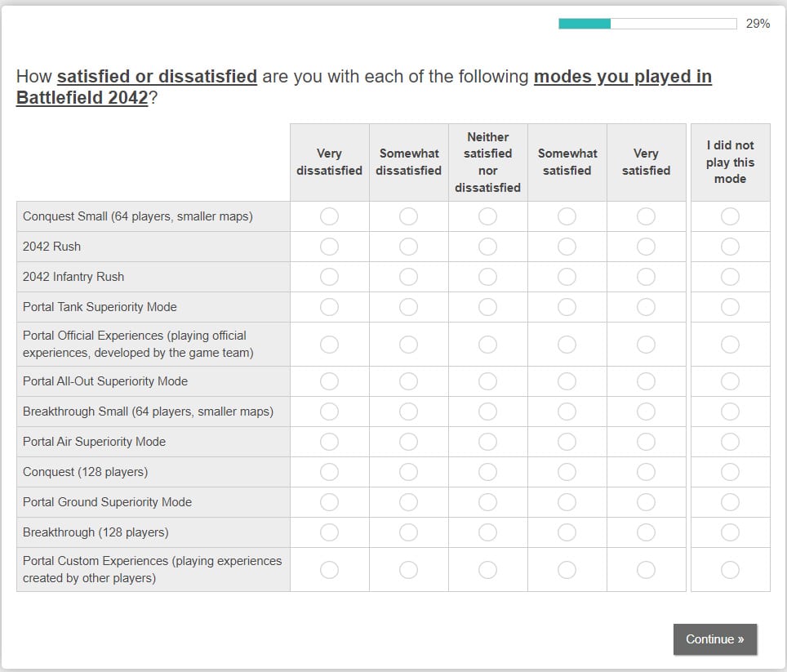Click the survey progress bar

[x=647, y=24]
